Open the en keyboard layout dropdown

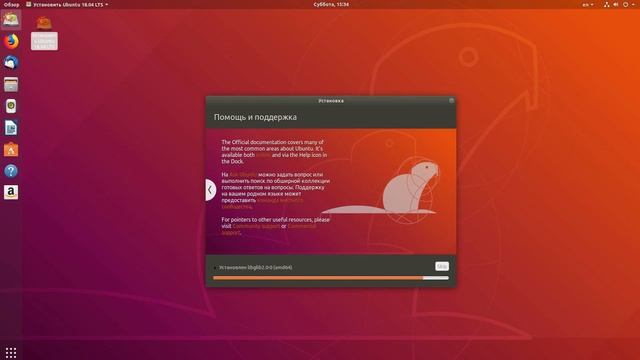click(588, 4)
